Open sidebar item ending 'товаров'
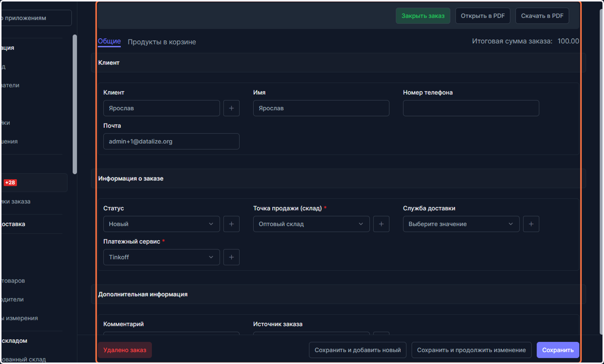This screenshot has height=364, width=604. tap(13, 280)
